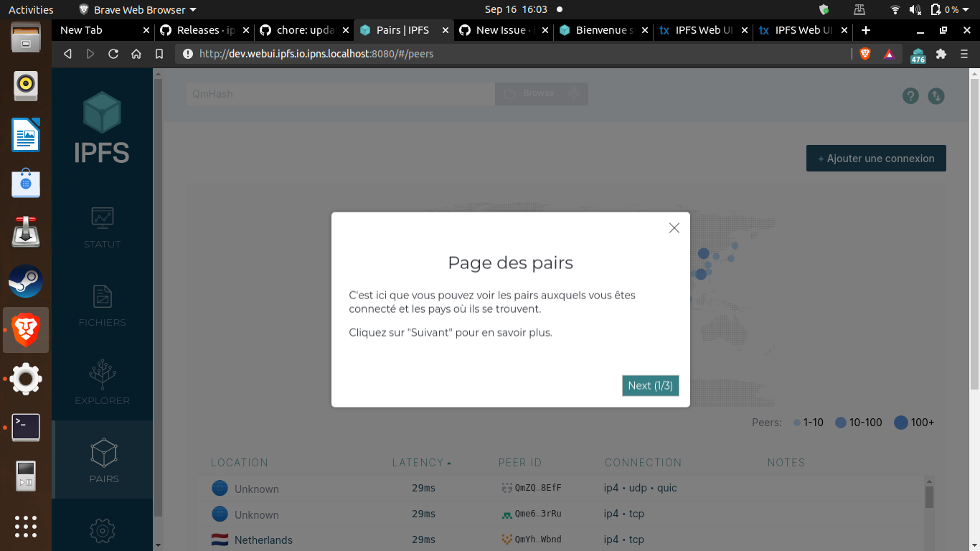Select peer QmZQ…8EfF

pyautogui.click(x=532, y=489)
